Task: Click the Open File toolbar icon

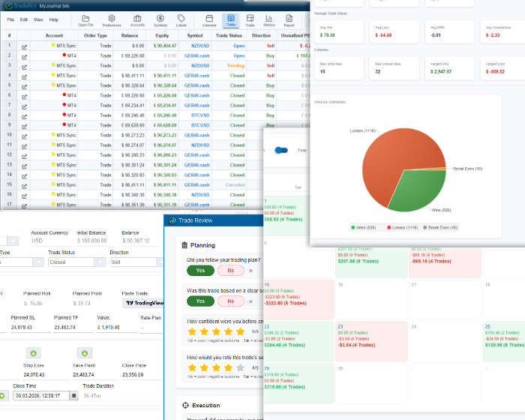Action: click(x=85, y=20)
